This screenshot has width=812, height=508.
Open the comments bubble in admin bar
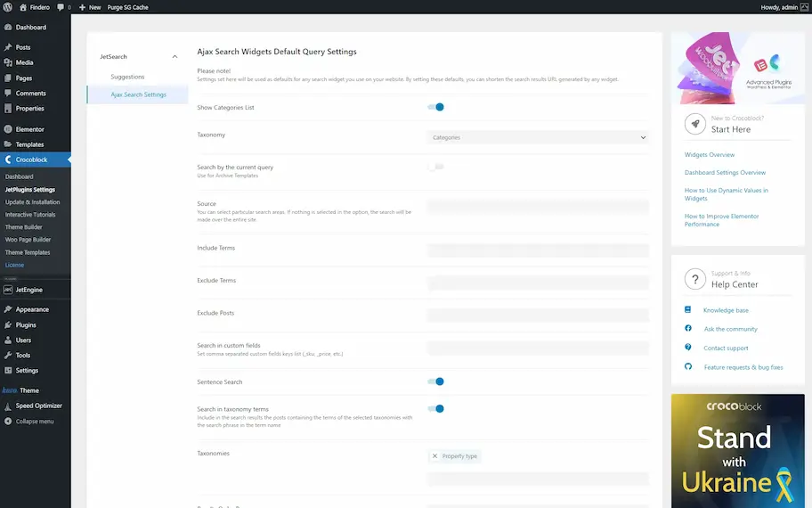61,7
